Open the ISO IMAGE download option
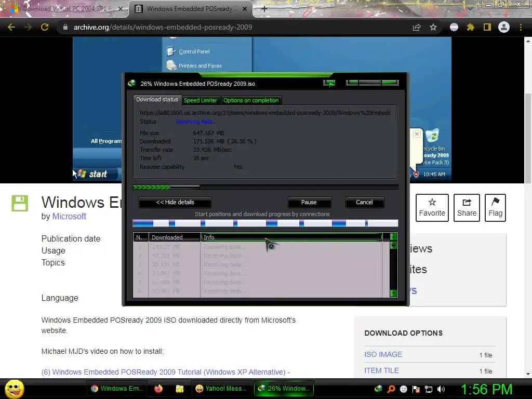The width and height of the screenshot is (532, 399). pos(383,354)
